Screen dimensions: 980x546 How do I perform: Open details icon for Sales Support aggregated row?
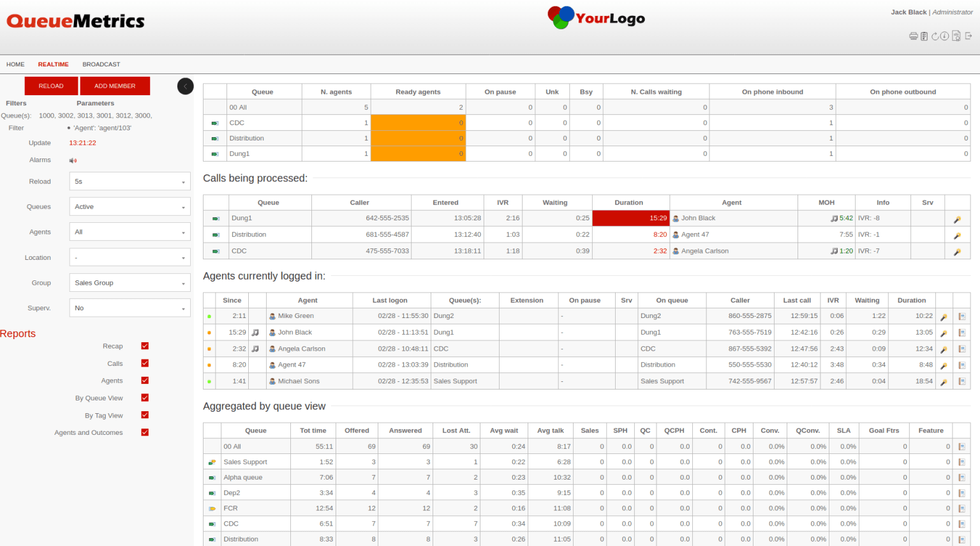(x=961, y=462)
